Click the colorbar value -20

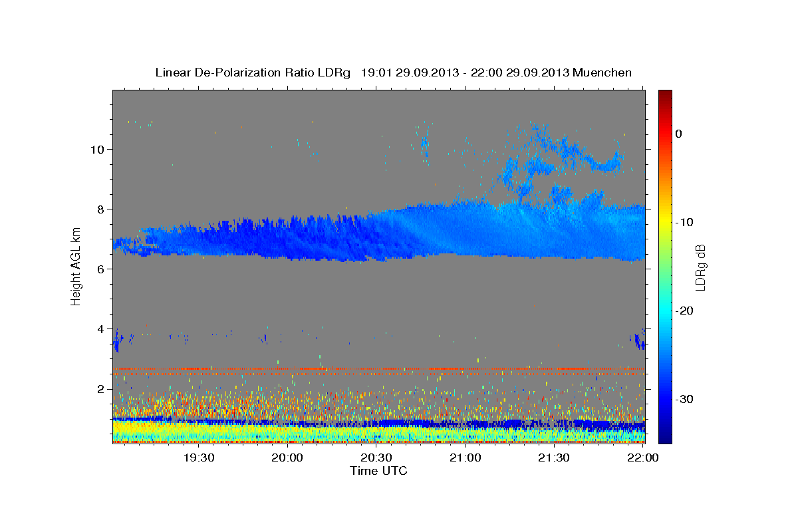tap(684, 311)
